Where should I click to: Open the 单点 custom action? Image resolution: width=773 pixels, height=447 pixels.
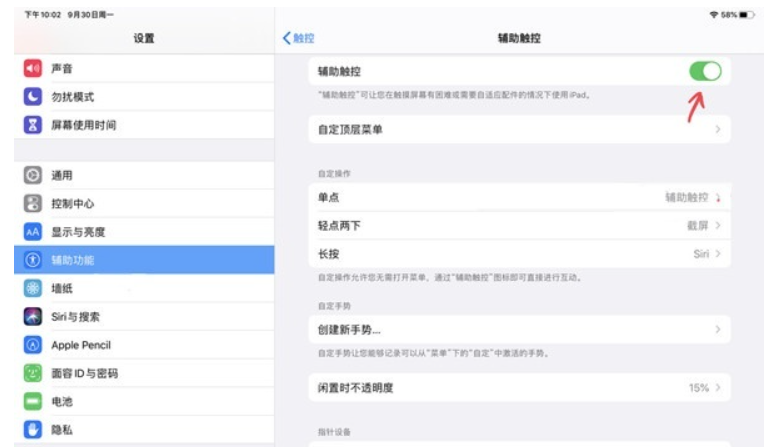tap(520, 198)
